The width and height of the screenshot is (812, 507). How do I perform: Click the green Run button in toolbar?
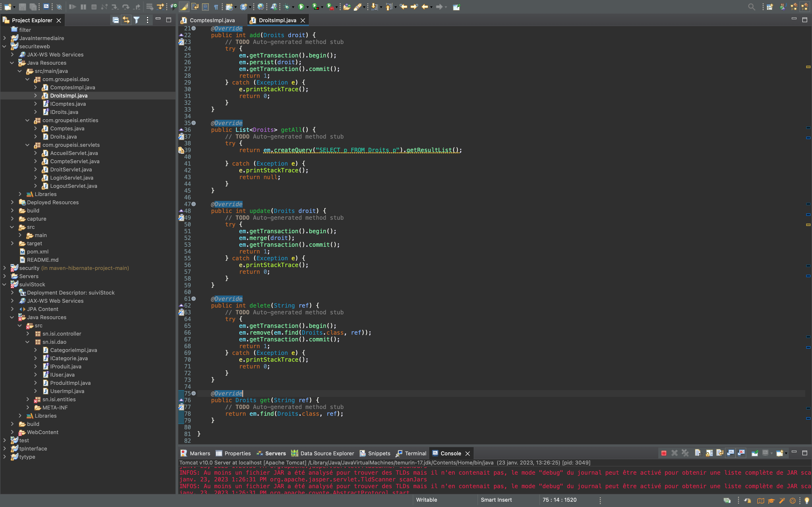301,7
